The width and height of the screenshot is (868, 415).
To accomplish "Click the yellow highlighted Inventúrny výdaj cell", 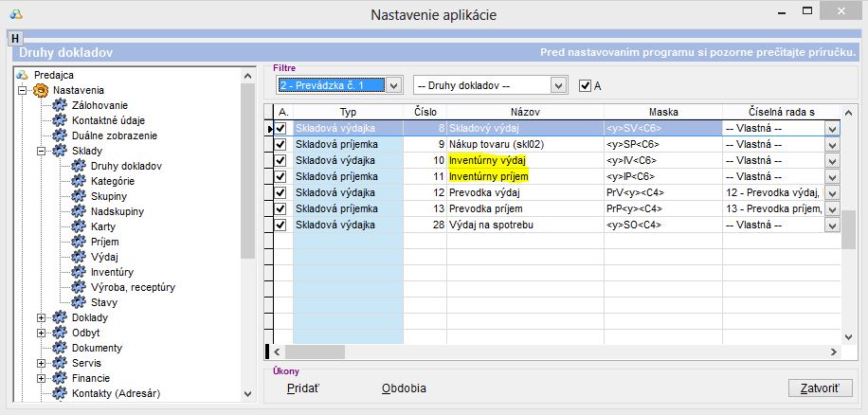I will 486,161.
